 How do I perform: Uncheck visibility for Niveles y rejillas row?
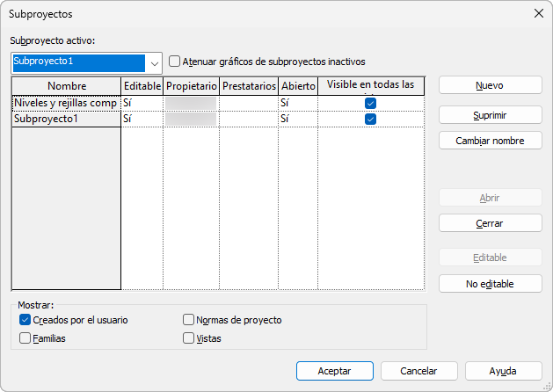pos(370,103)
